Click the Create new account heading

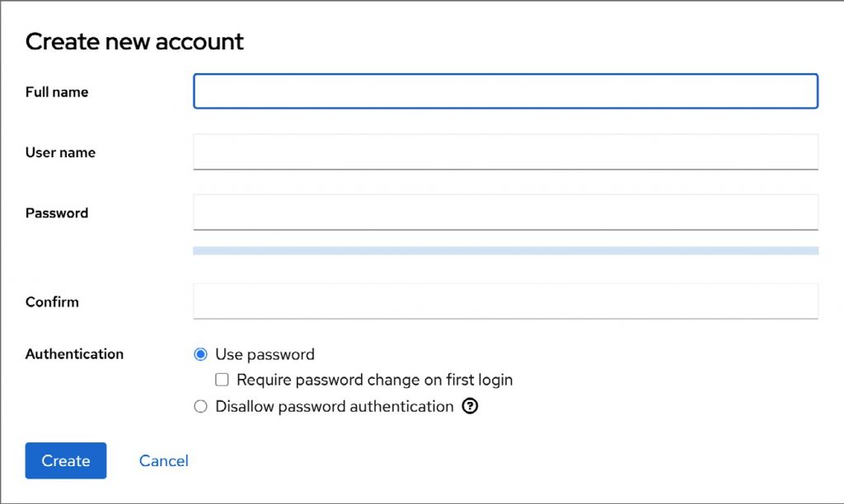click(134, 41)
